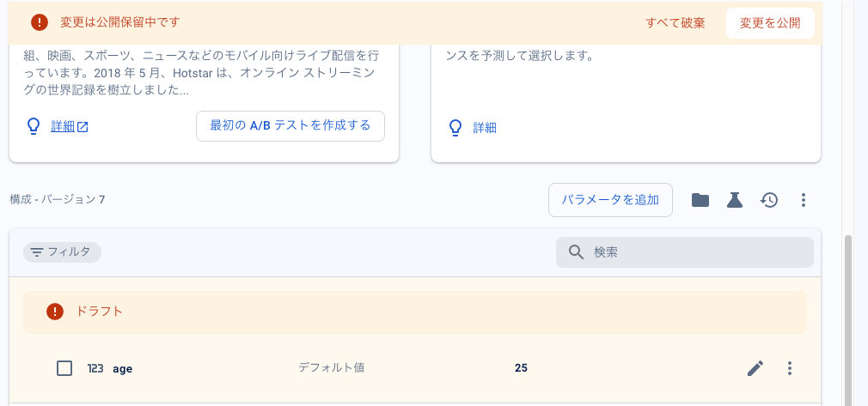Screen dimensions: 868x406
Task: Click the パラメータを追加 button
Action: 610,200
